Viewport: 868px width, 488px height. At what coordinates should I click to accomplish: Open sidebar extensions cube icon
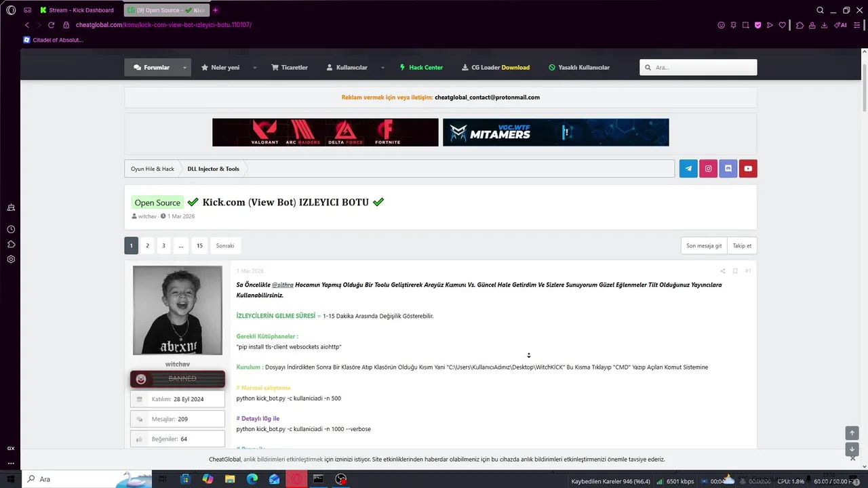pyautogui.click(x=11, y=244)
